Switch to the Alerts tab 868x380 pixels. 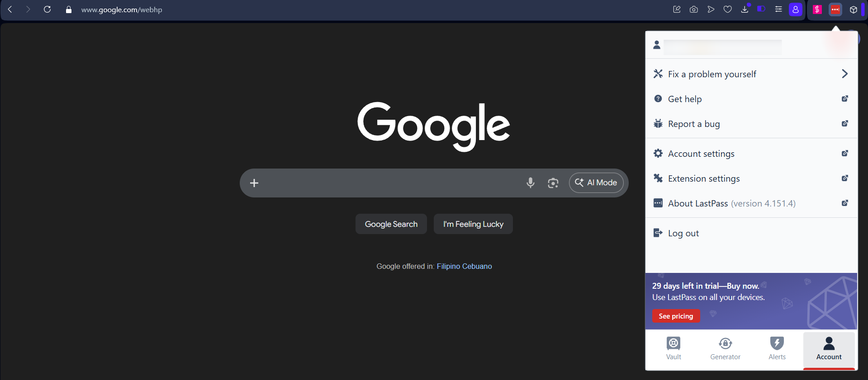pos(777,349)
